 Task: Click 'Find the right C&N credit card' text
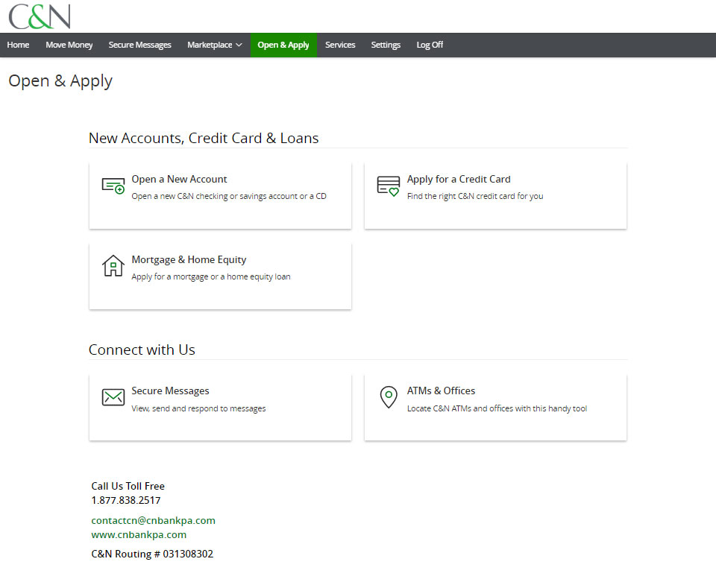point(475,196)
